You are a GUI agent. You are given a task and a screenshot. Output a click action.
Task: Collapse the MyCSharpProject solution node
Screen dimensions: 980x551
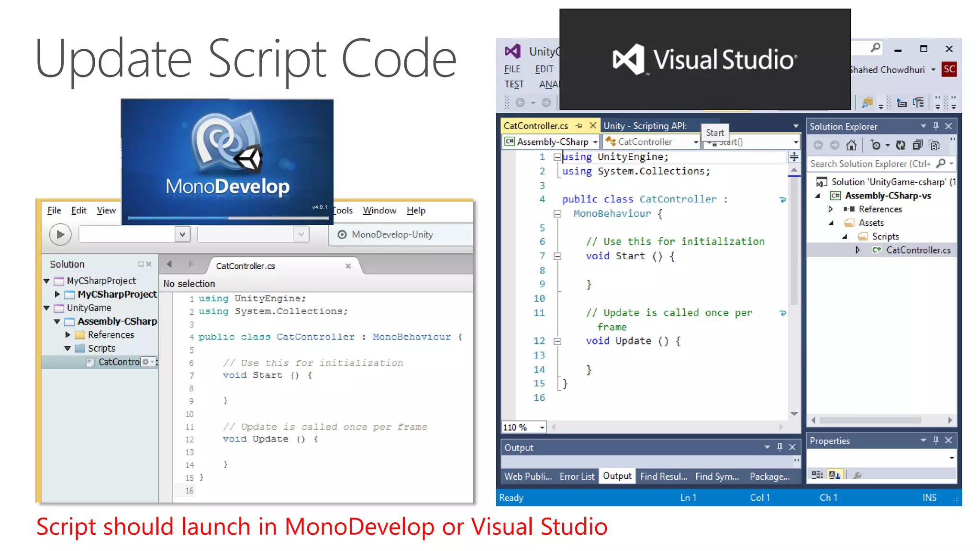click(46, 281)
